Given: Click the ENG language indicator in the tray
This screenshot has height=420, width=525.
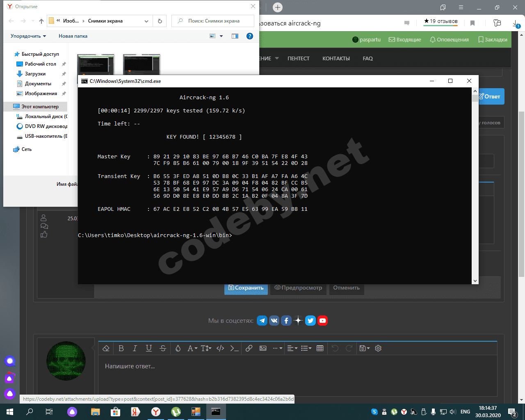Looking at the screenshot, I should (465, 412).
